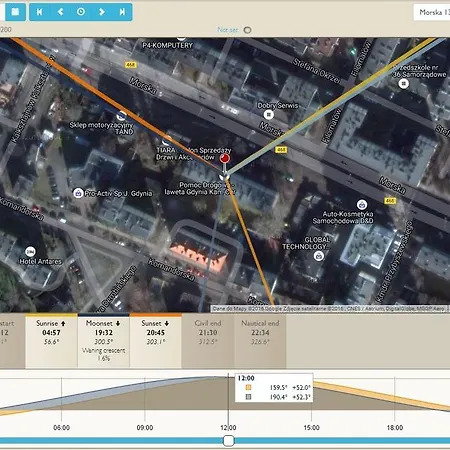Click the time slider handle at 12:00

(228, 441)
